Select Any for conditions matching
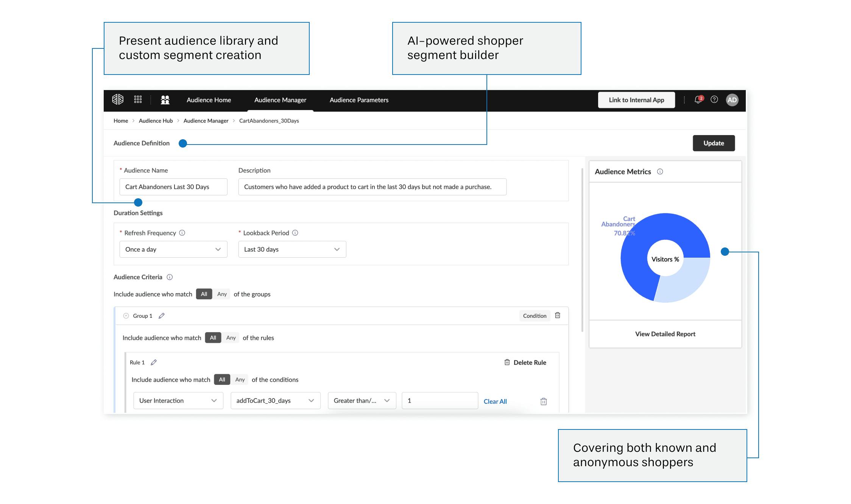The height and width of the screenshot is (504, 851). 240,380
